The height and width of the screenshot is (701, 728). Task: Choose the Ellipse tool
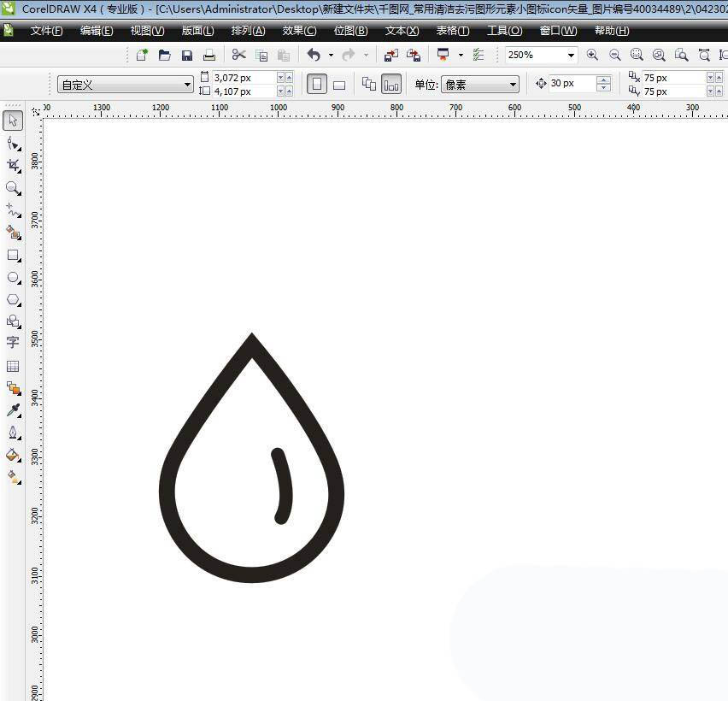tap(13, 277)
